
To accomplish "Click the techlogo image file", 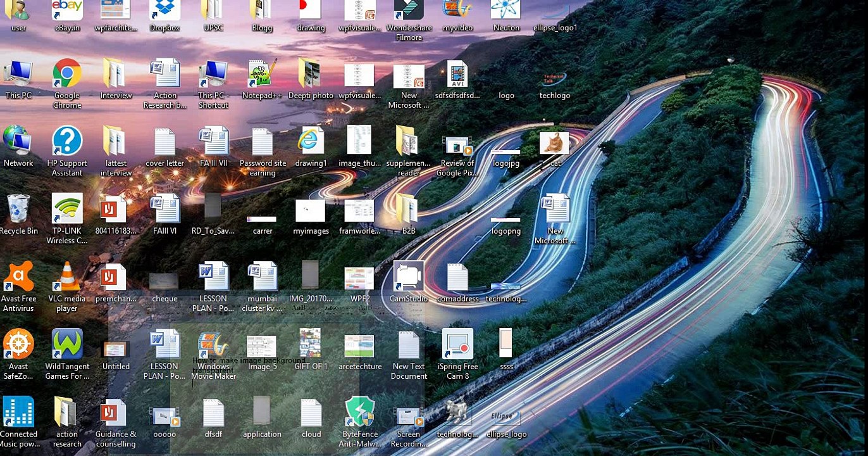I will click(555, 78).
